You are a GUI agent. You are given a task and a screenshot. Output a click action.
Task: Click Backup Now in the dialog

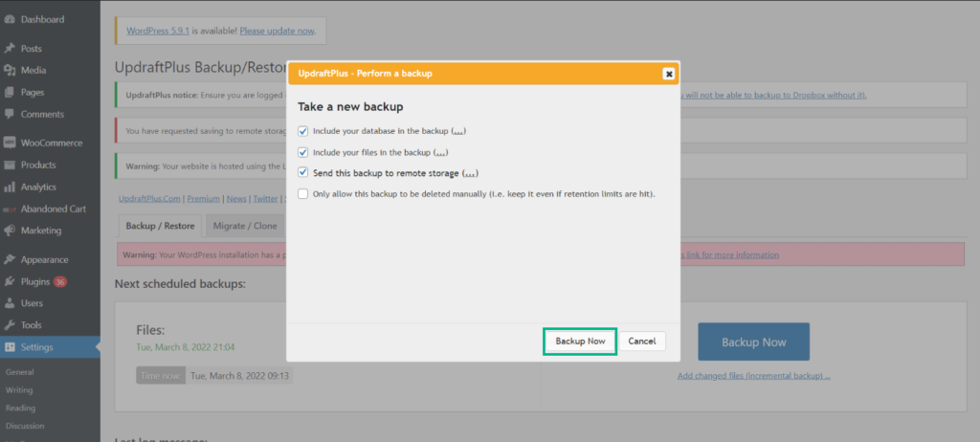[580, 342]
